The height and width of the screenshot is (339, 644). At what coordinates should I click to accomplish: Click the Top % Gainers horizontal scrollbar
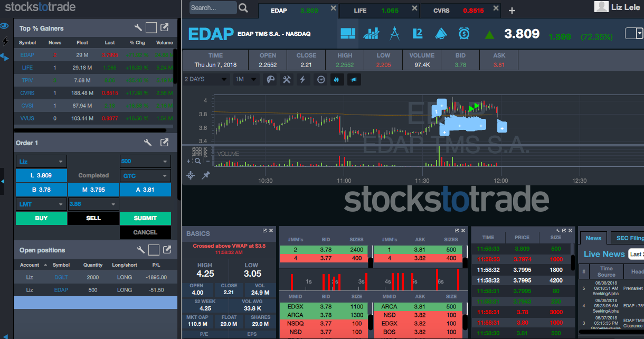90,129
